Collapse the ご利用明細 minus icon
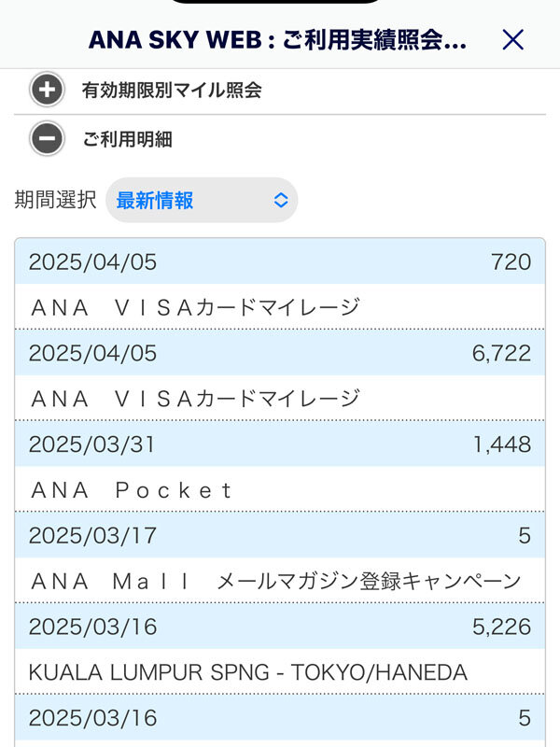 click(x=47, y=139)
